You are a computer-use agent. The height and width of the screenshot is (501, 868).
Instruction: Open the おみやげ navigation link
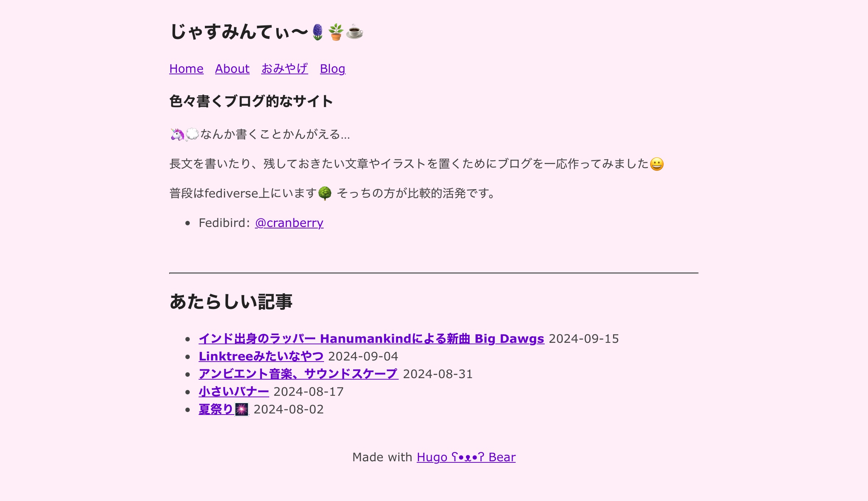click(x=284, y=69)
